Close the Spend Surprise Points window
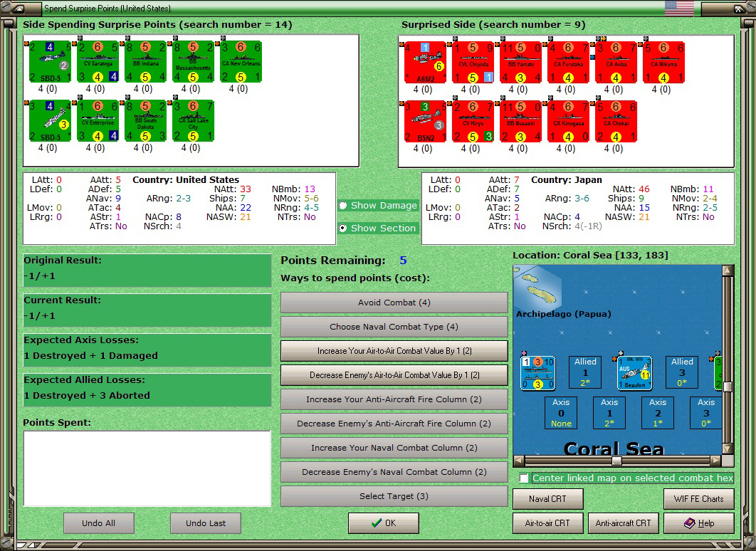The height and width of the screenshot is (551, 756). point(738,9)
